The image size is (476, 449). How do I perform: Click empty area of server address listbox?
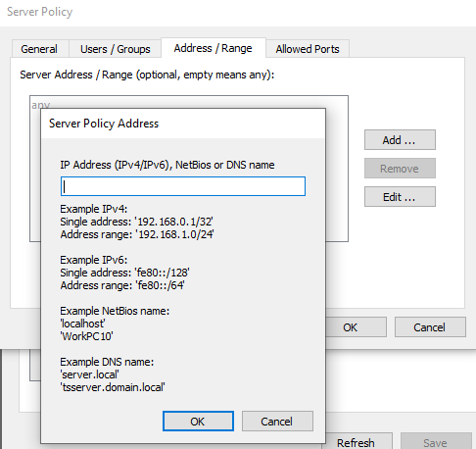(337, 170)
